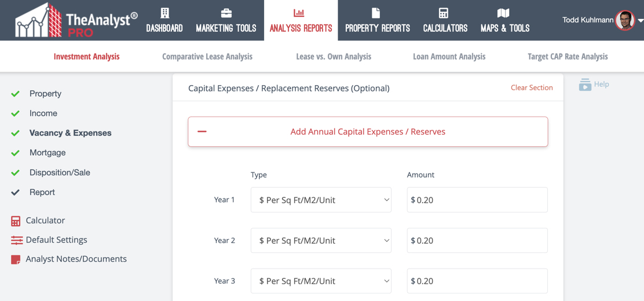This screenshot has width=644, height=301.
Task: Click the dark checkmark next to Report
Action: click(x=15, y=193)
